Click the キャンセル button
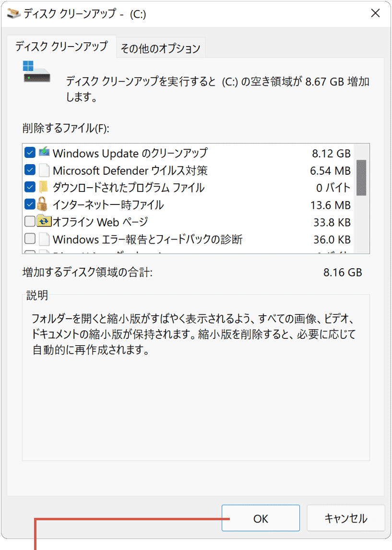Screen dimensions: 392x550 346,518
